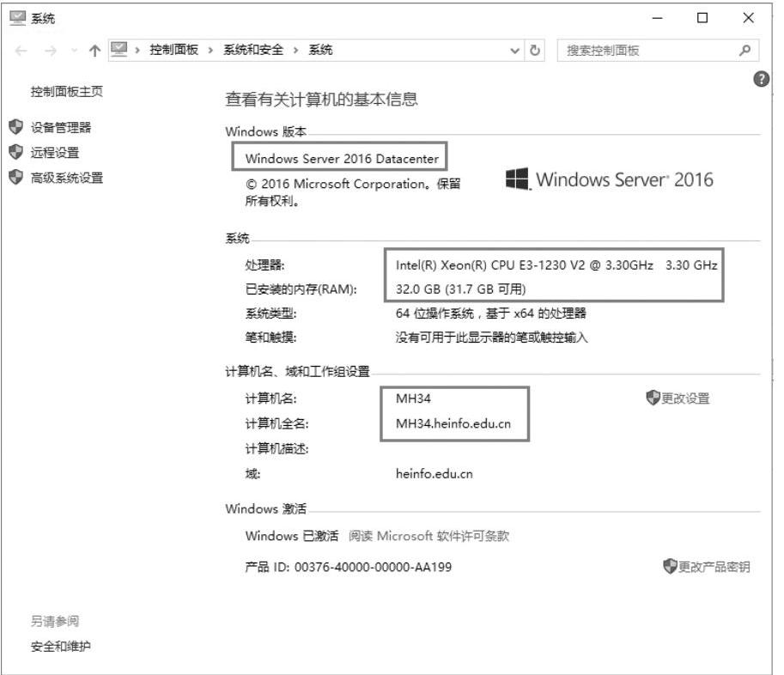Image resolution: width=784 pixels, height=675 pixels.
Task: Click the system window icon in the title bar
Action: (17, 18)
